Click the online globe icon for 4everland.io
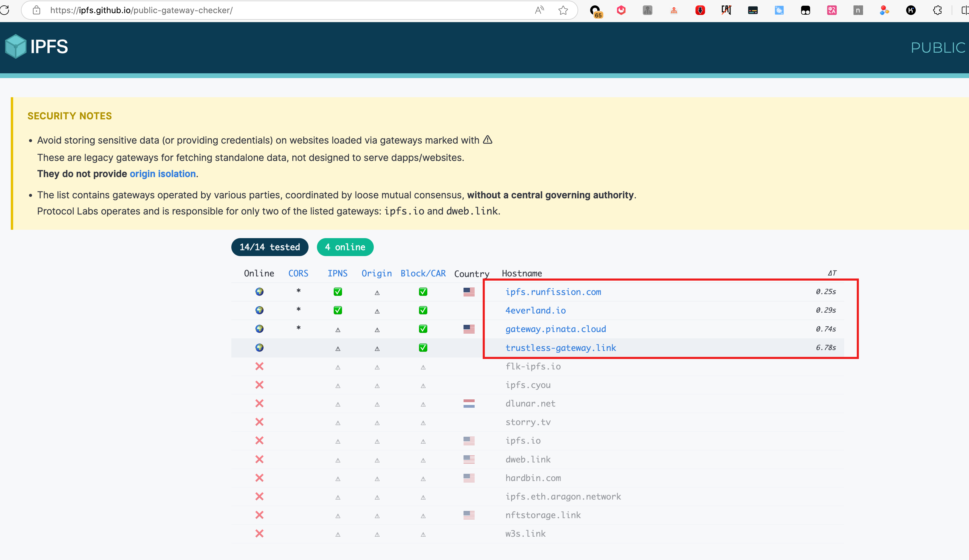Viewport: 969px width, 560px height. tap(259, 310)
